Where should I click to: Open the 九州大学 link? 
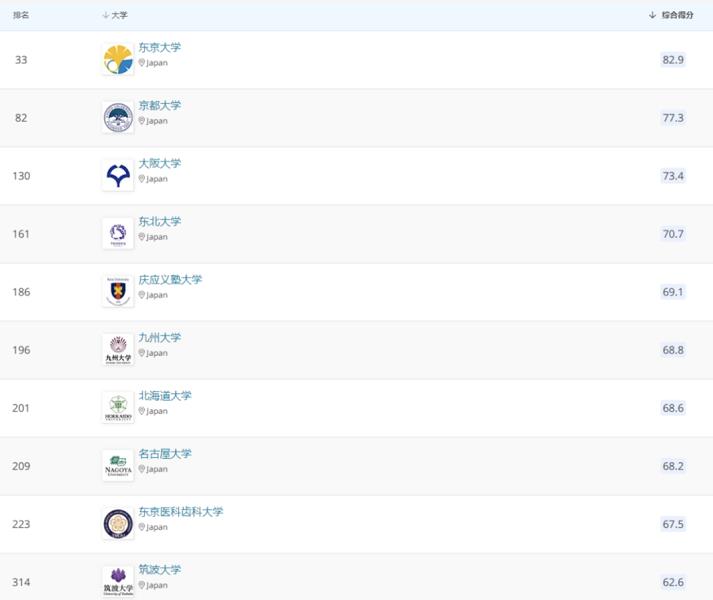click(x=160, y=338)
